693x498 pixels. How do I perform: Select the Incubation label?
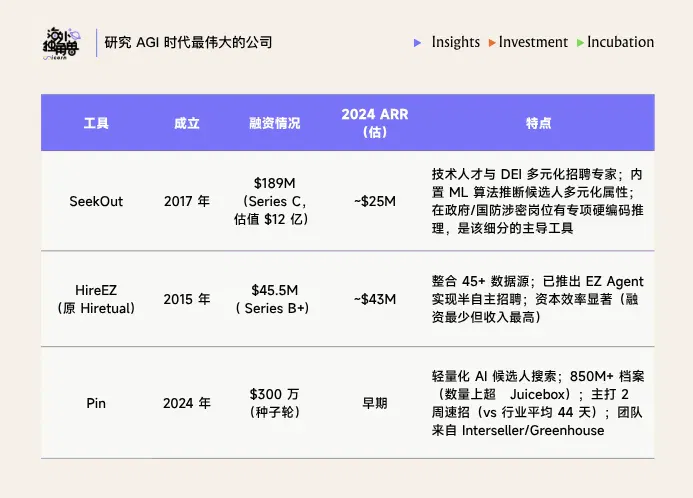pos(621,42)
